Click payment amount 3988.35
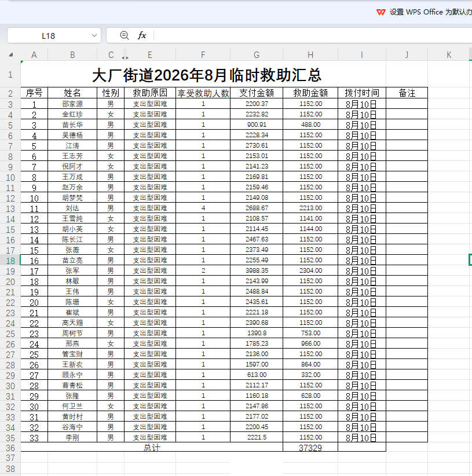The width and height of the screenshot is (472, 476). coord(257,271)
